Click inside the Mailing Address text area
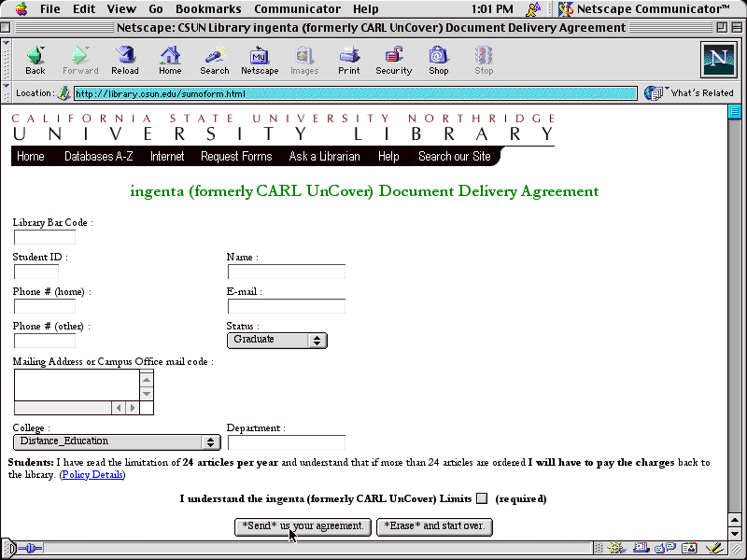The image size is (747, 560). point(77,385)
